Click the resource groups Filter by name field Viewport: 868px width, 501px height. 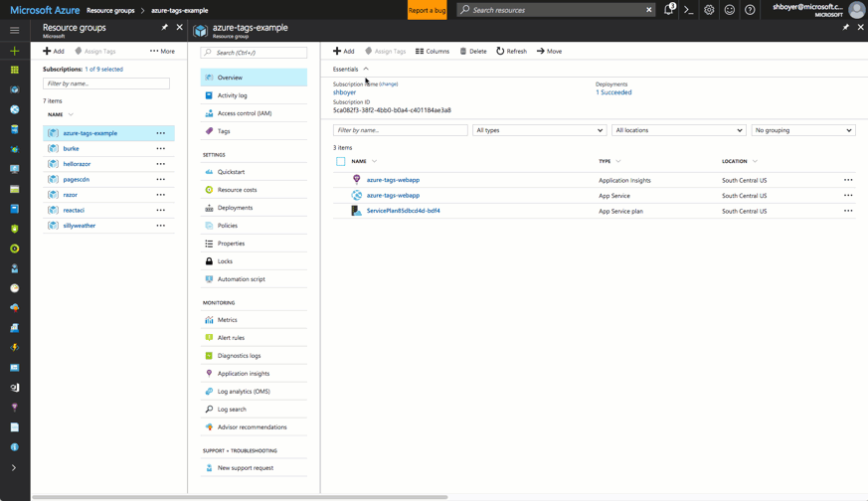point(106,83)
